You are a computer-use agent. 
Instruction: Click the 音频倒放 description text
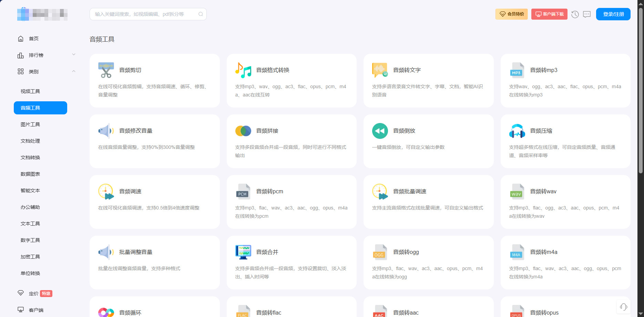[408, 147]
